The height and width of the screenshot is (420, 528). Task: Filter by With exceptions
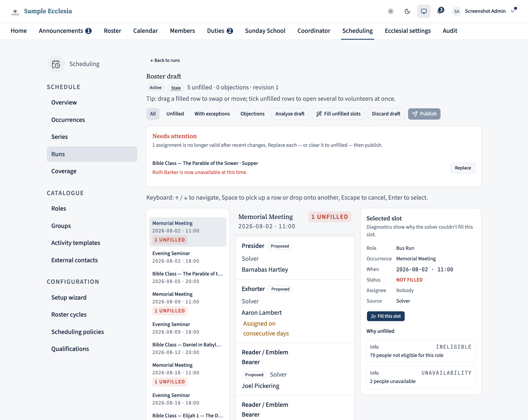pyautogui.click(x=212, y=114)
